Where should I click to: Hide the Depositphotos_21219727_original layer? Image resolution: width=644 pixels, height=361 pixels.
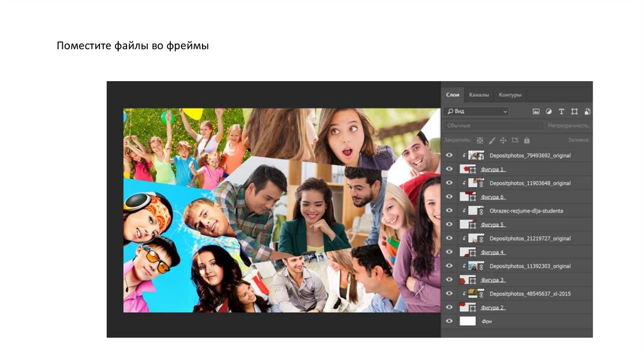click(x=449, y=238)
